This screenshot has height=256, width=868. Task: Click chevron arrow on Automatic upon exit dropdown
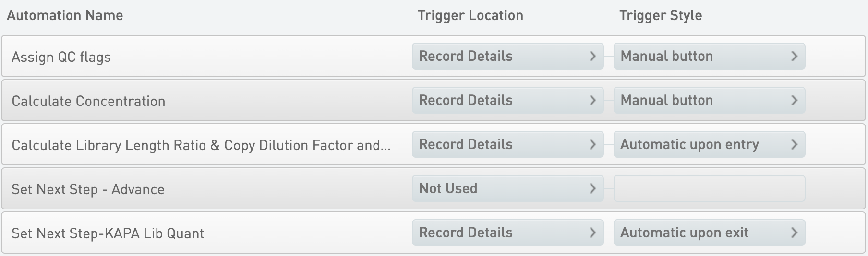(794, 233)
